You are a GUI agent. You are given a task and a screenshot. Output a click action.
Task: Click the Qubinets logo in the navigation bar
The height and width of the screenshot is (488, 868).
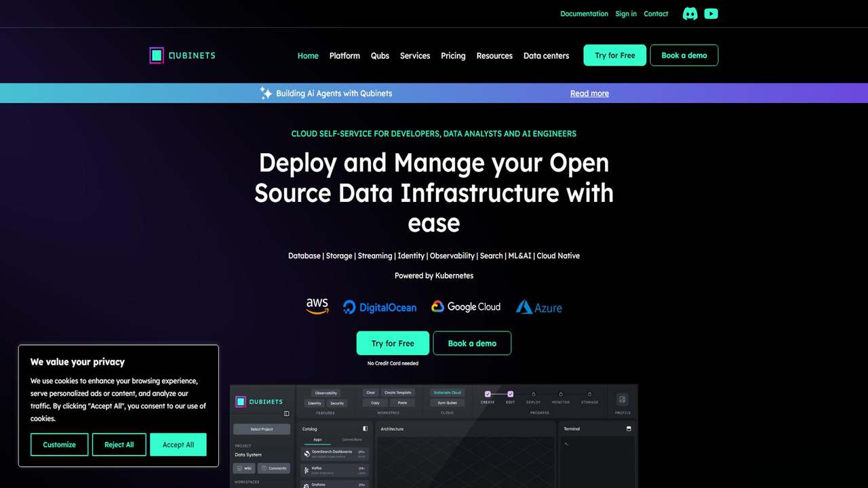tap(182, 56)
